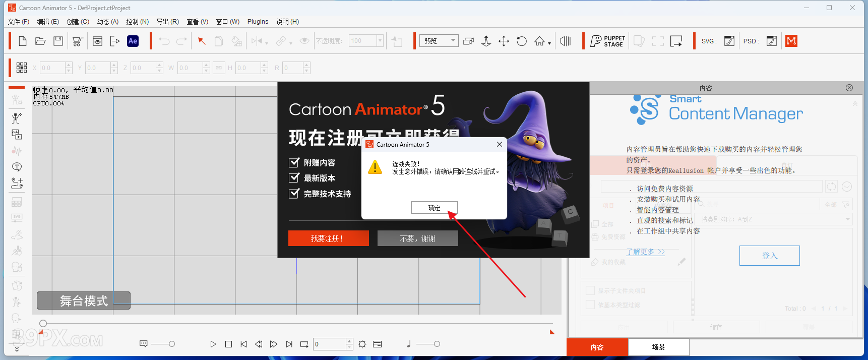Viewport: 868px width, 360px height.
Task: Click the 了解更多 link
Action: coord(645,252)
